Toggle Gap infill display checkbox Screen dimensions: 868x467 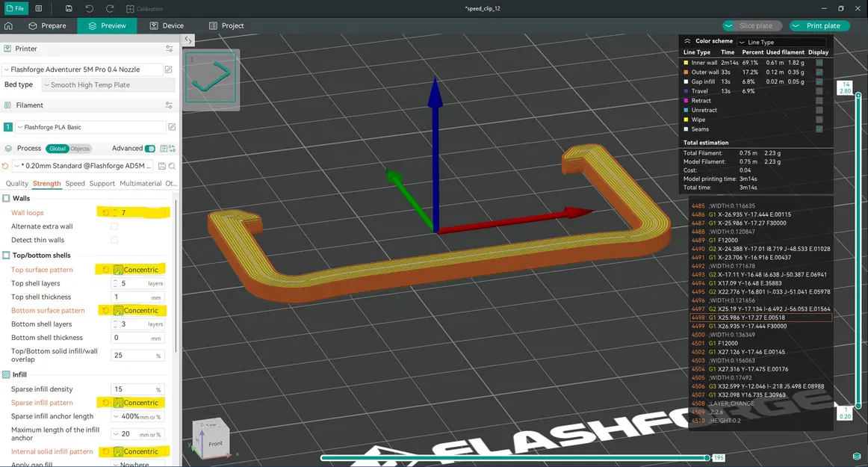[x=819, y=81]
